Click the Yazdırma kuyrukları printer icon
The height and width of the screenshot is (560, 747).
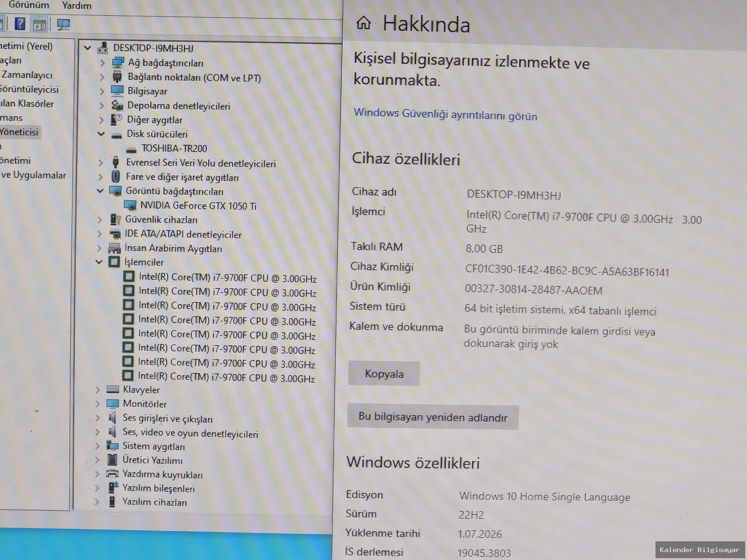pyautogui.click(x=112, y=474)
